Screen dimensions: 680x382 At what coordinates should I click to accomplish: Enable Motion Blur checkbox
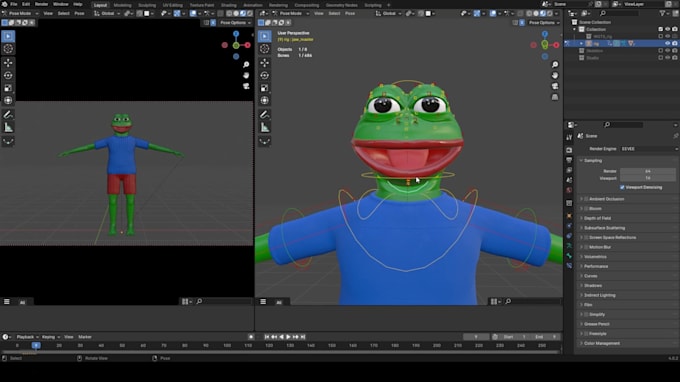coord(586,247)
